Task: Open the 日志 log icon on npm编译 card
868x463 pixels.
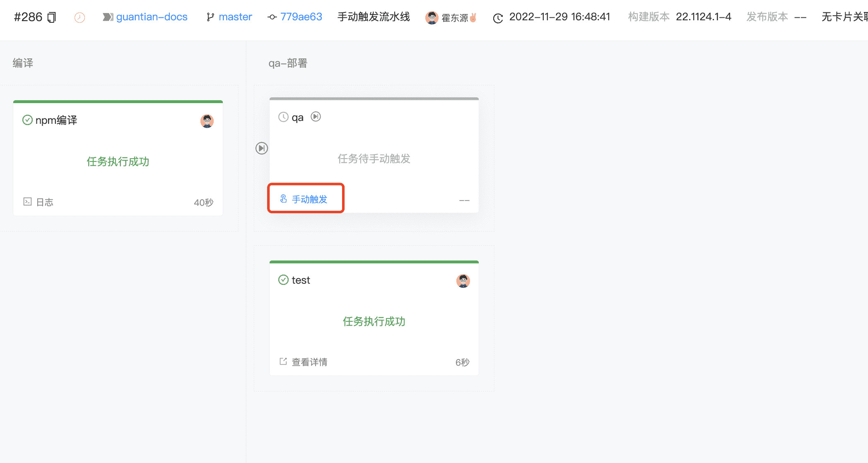Action: (x=27, y=202)
